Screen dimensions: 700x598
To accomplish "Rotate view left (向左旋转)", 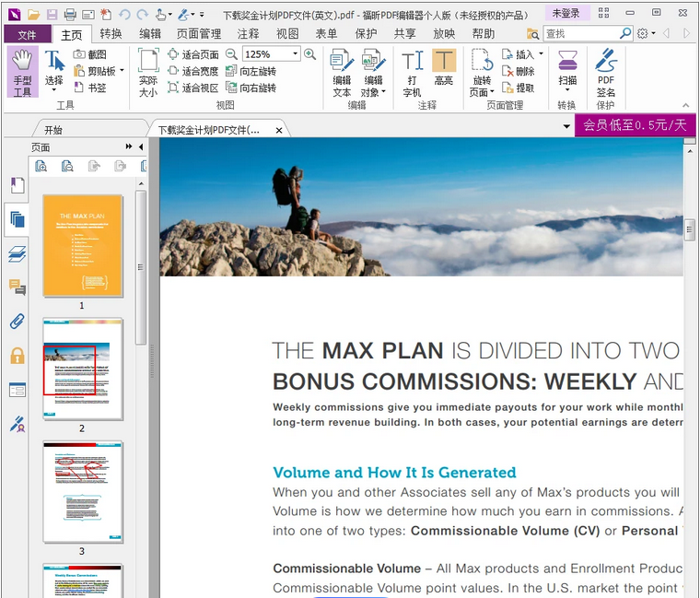I will pyautogui.click(x=251, y=71).
